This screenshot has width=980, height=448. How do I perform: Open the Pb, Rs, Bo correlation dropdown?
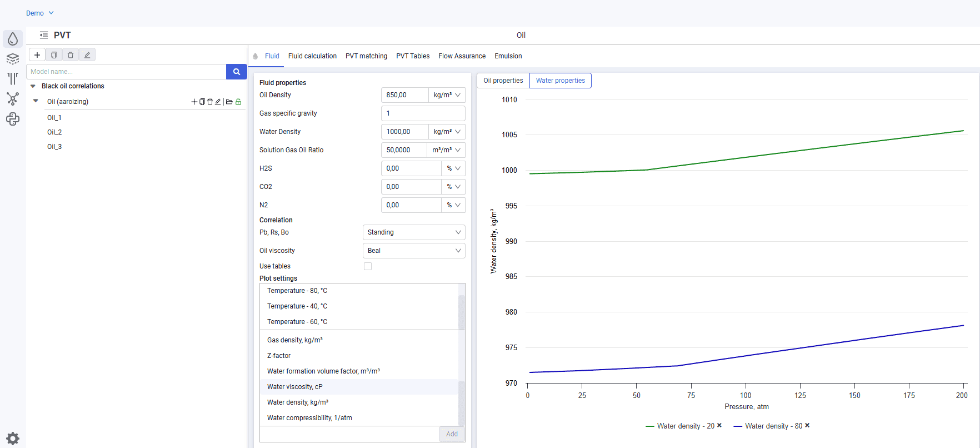(414, 232)
